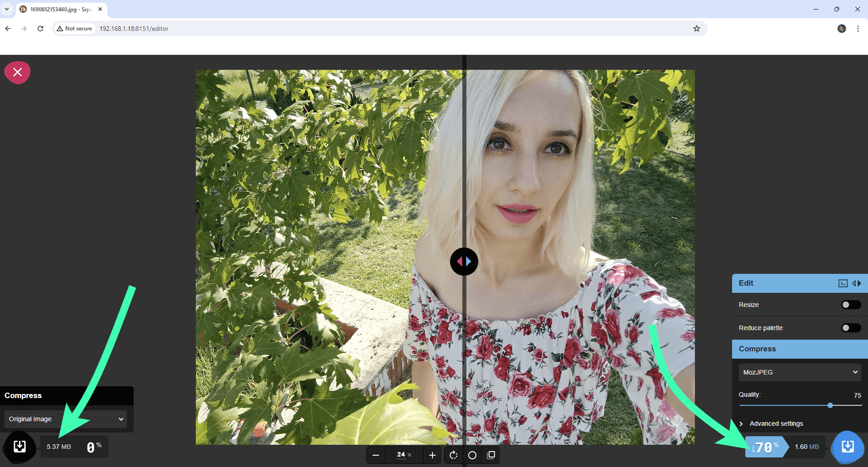
Task: Click the swap sides arrows in Edit header
Action: point(856,283)
